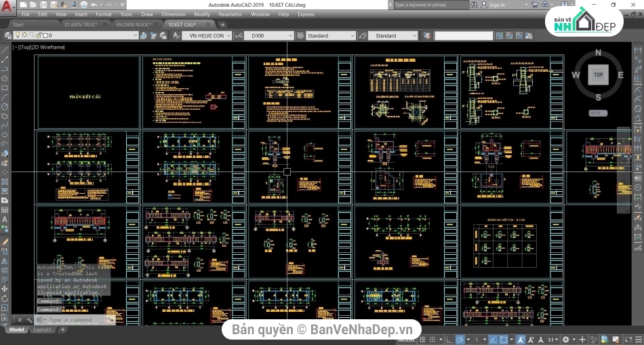Viewport: 644px width, 345px height.
Task: Open the D100 dimension style dropdown
Action: [291, 35]
